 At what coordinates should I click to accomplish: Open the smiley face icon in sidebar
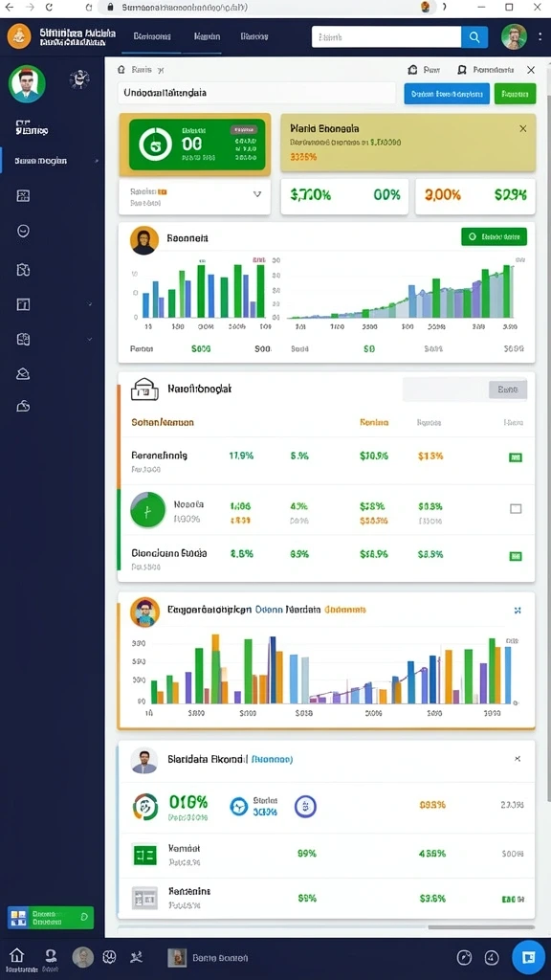[x=23, y=232]
